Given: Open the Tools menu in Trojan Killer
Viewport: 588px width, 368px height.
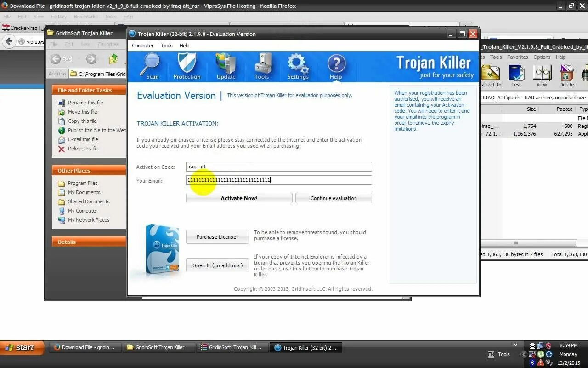Looking at the screenshot, I should click(166, 46).
